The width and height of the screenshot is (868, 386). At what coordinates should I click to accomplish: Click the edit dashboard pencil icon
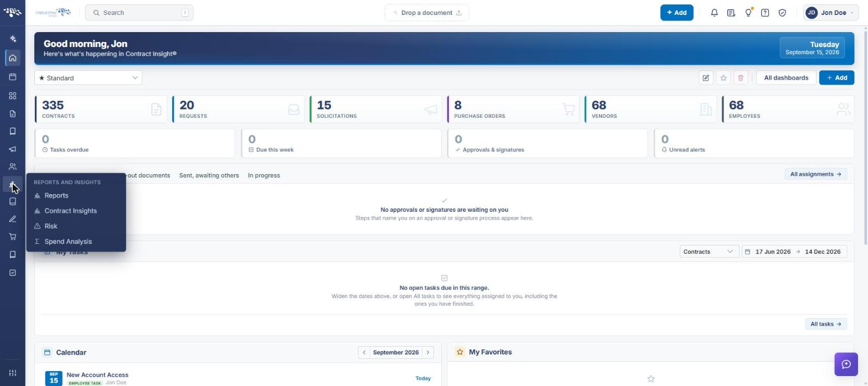(x=706, y=78)
